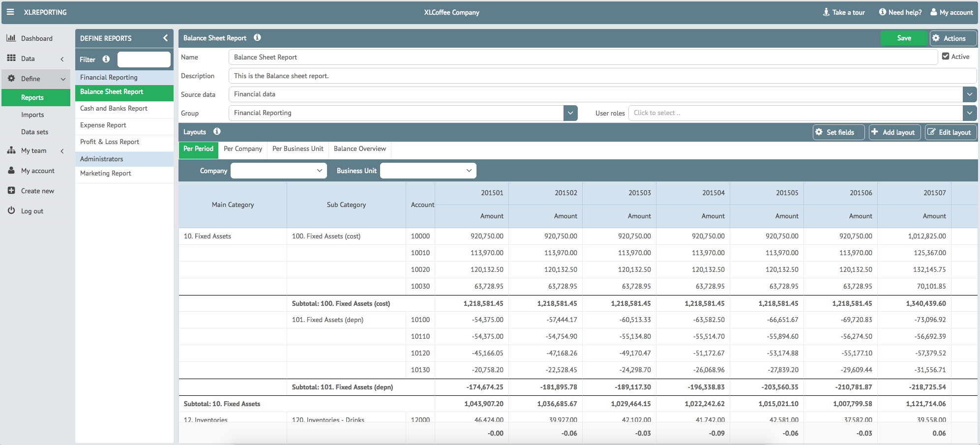Open Cash and Banks Report
Image resolution: width=980 pixels, height=445 pixels.
124,109
